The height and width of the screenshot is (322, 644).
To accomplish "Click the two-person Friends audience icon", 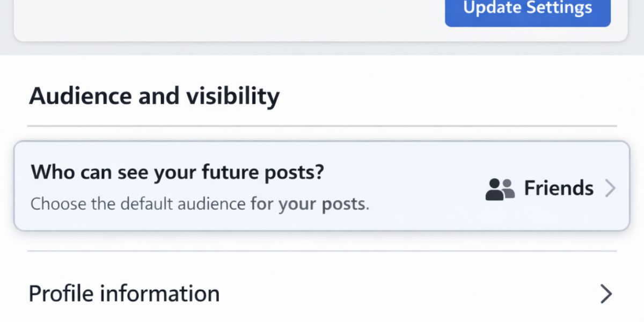I will (500, 189).
